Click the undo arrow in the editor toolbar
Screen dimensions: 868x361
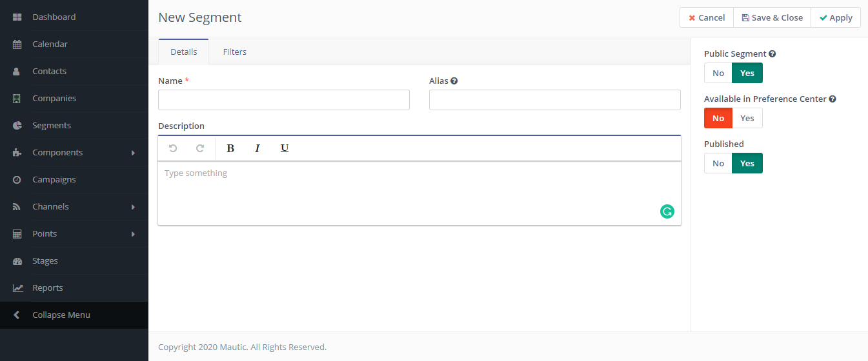click(173, 148)
